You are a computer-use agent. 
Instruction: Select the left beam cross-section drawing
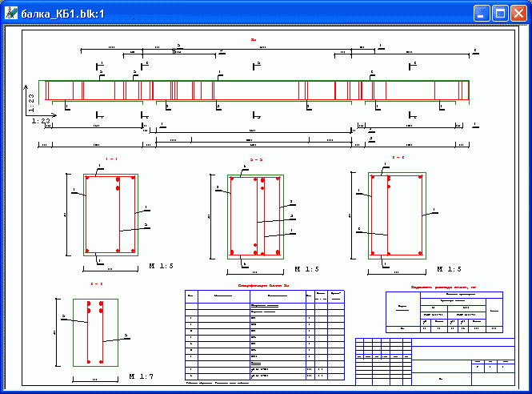click(111, 213)
